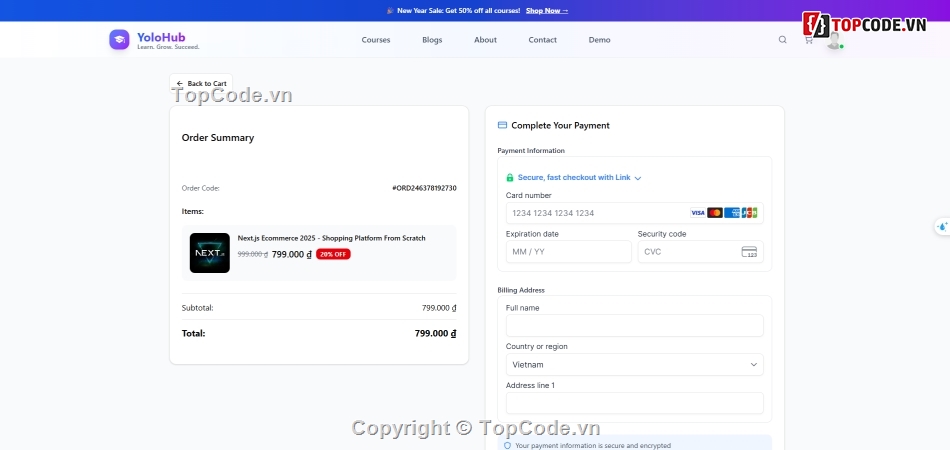Open the Contact menu item
This screenshot has width=950, height=450.
tap(542, 40)
